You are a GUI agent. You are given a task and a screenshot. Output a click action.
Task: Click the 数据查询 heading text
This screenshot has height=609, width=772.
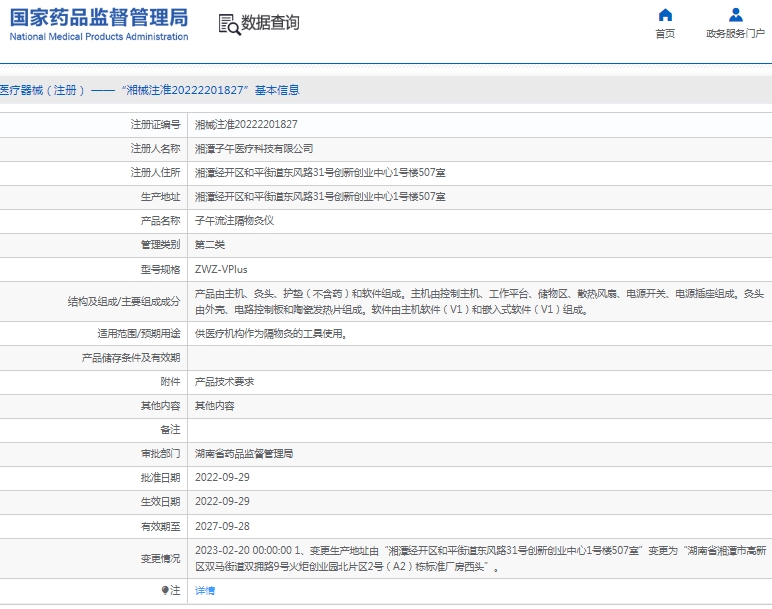[x=270, y=23]
